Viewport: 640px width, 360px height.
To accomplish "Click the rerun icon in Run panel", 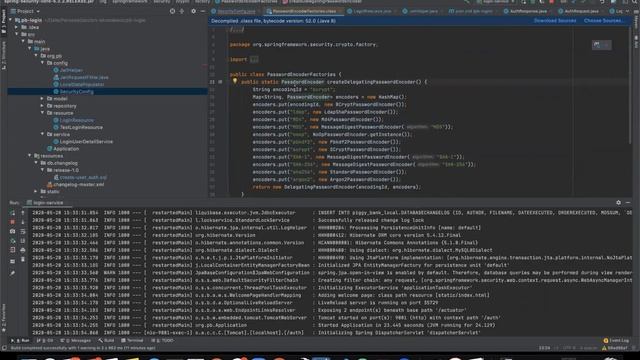I will 13,213.
